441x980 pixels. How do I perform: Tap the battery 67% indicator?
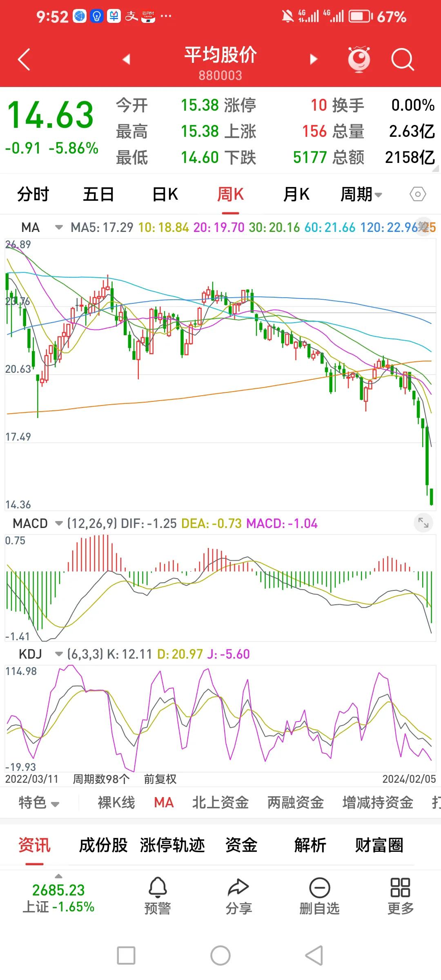pyautogui.click(x=378, y=17)
